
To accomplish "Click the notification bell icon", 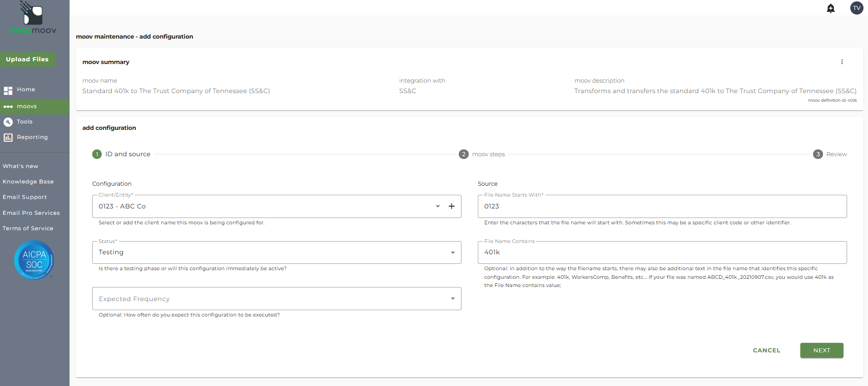I will click(x=830, y=8).
